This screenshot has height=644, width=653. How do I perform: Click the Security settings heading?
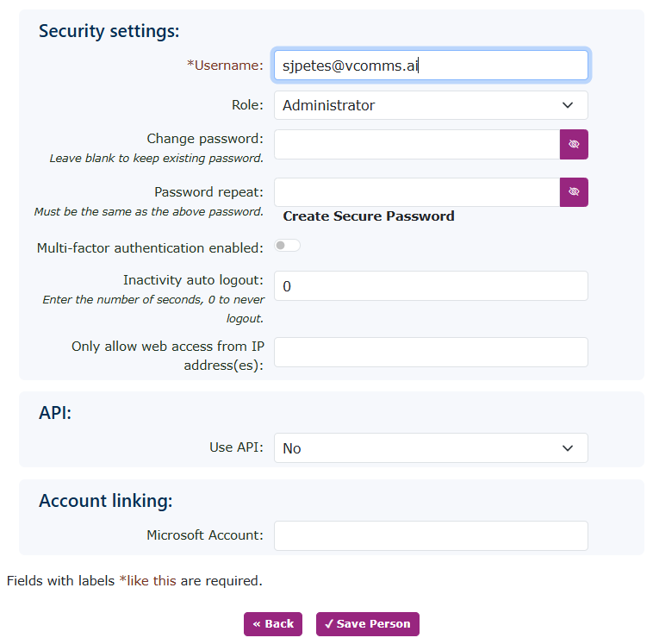pyautogui.click(x=109, y=31)
